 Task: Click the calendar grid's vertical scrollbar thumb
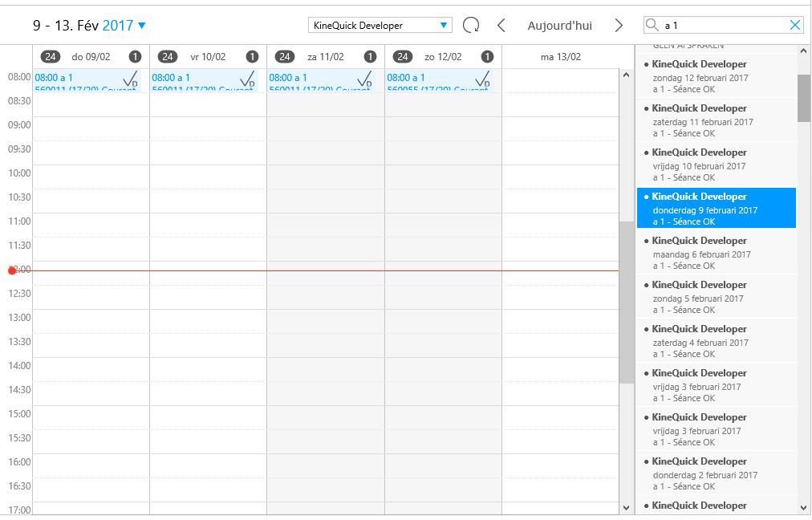[x=626, y=303]
